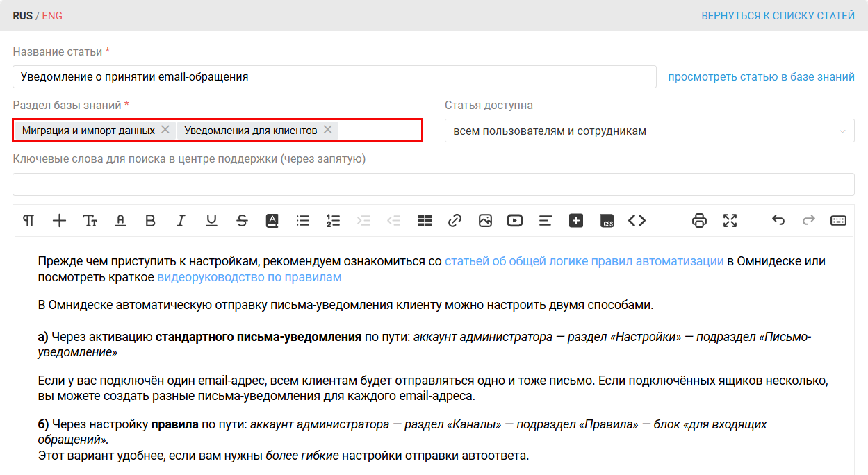Open the text alignment options
Image resolution: width=868 pixels, height=475 pixels.
point(546,221)
